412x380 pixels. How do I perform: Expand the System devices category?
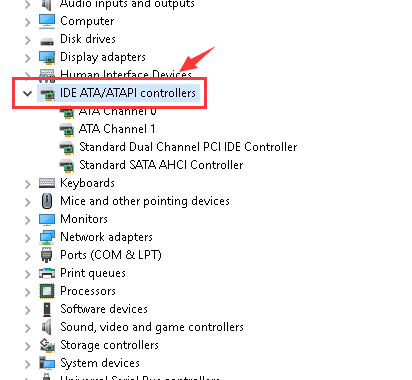click(28, 364)
